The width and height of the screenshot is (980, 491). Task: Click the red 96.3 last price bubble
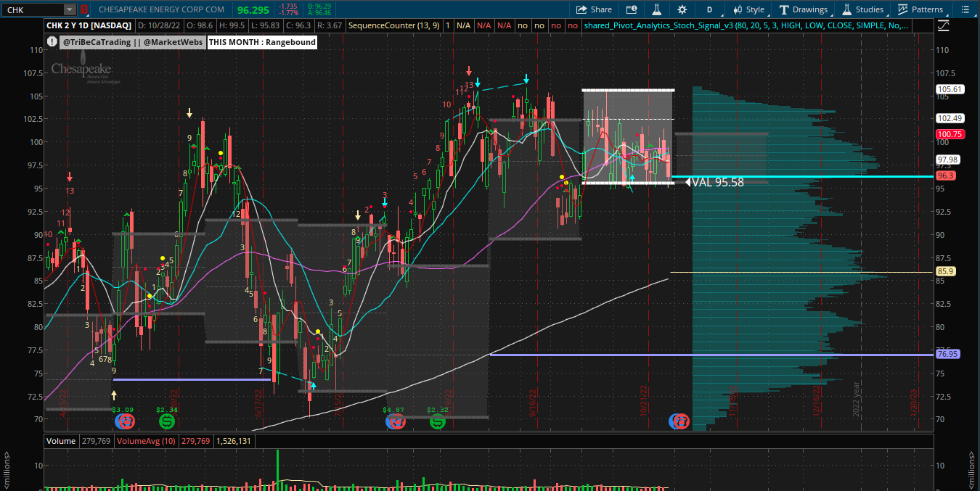pos(946,176)
